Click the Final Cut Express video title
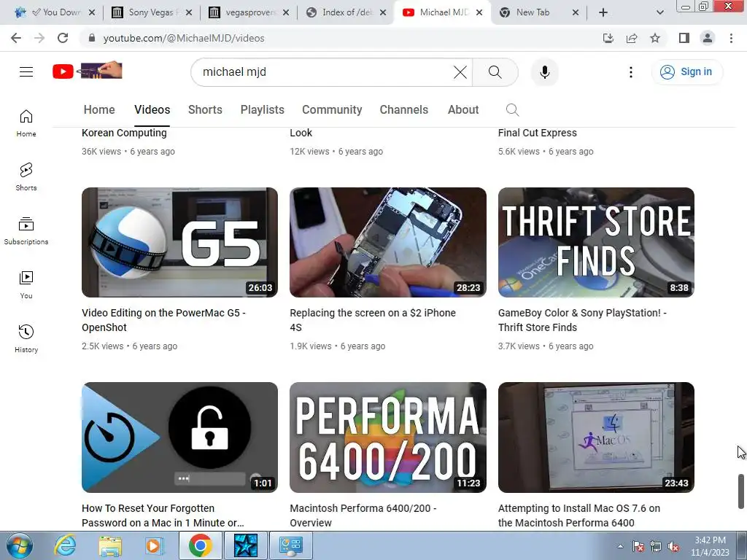The height and width of the screenshot is (560, 747). tap(538, 133)
